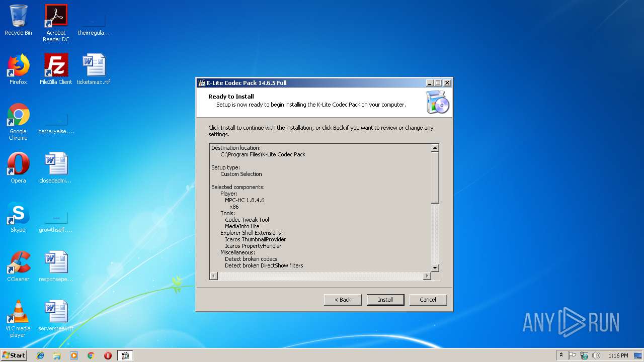Launch Skype desktop shortcut

pyautogui.click(x=18, y=217)
